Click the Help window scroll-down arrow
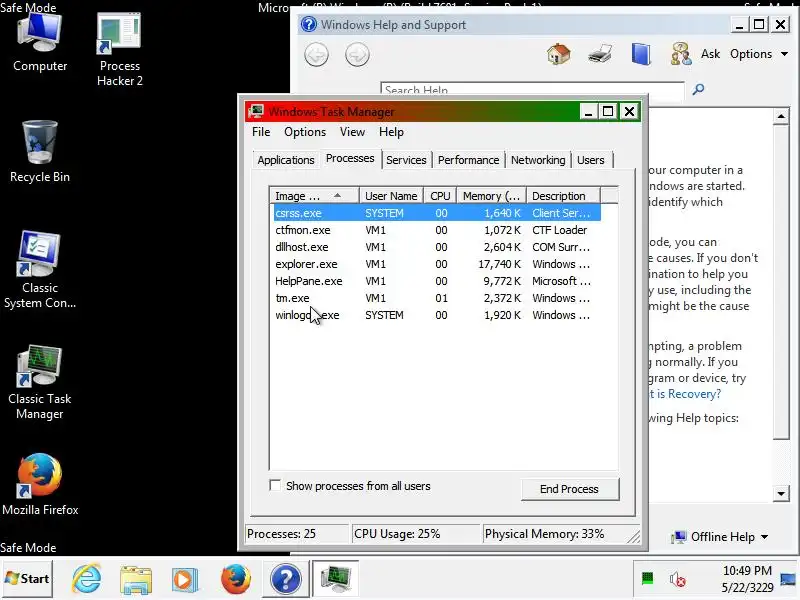This screenshot has height=600, width=800. 781,493
